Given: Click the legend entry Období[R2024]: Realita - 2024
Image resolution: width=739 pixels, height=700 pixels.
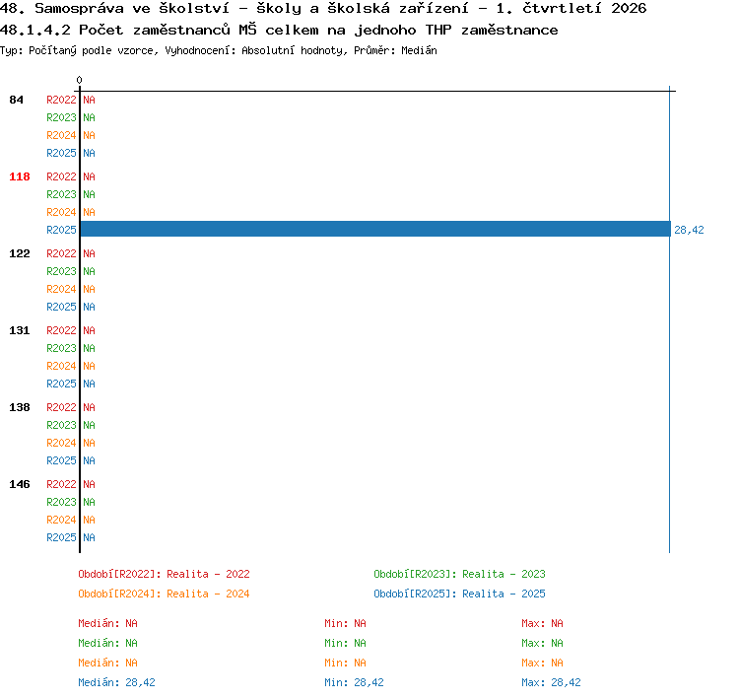Looking at the screenshot, I should click(164, 594).
